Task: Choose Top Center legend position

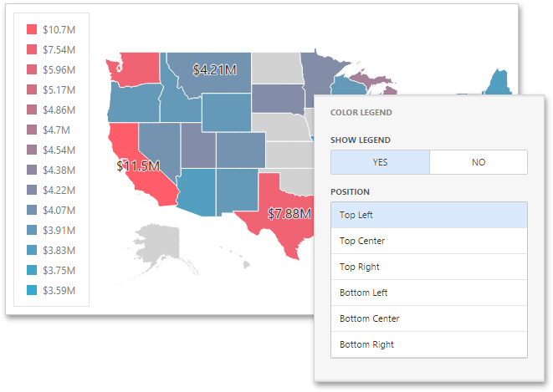Action: [428, 241]
